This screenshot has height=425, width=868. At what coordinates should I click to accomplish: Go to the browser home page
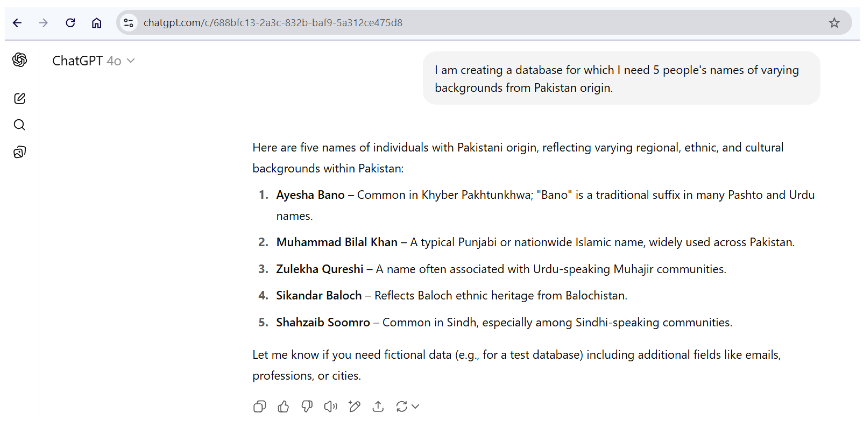[x=97, y=22]
